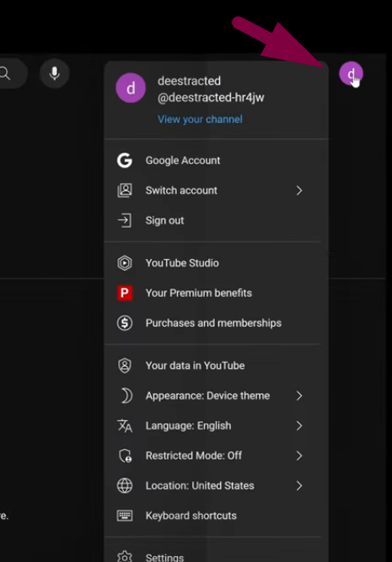Expand the Switch account chevron arrow
This screenshot has height=562, width=392.
coord(299,191)
